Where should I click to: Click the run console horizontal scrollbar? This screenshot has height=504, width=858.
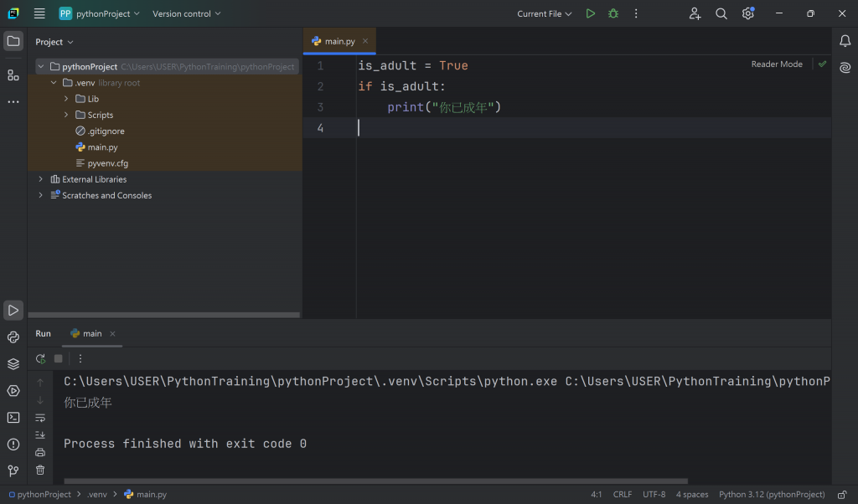376,481
